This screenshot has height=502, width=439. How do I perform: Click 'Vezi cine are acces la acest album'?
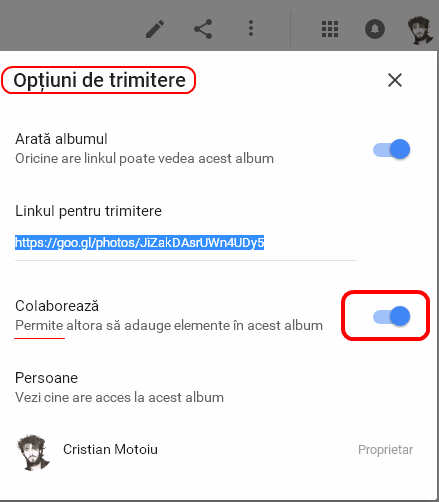pos(119,397)
